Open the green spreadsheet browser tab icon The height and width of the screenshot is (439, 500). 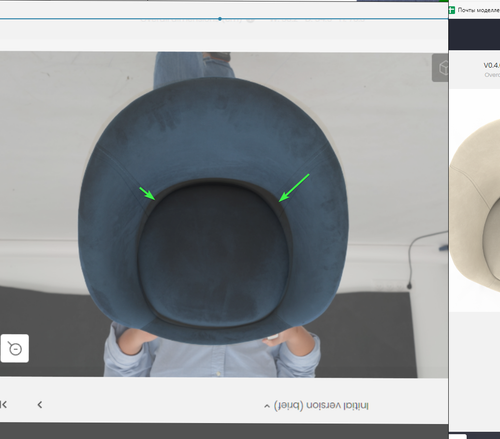coord(452,10)
